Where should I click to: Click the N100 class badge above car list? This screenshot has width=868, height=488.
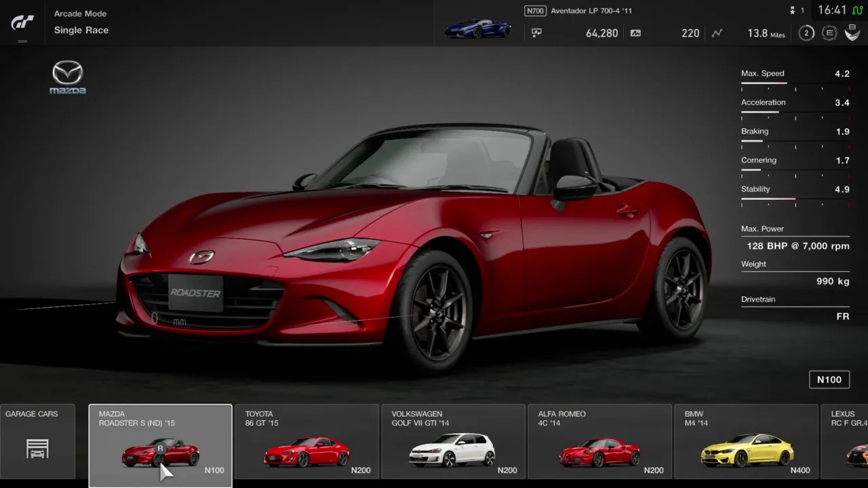click(x=829, y=380)
